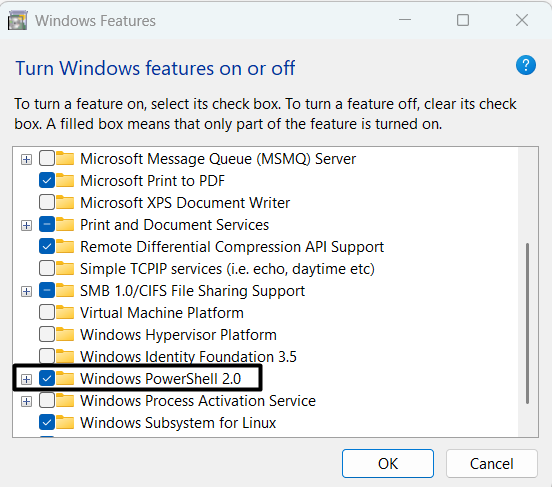The width and height of the screenshot is (552, 487).
Task: Click the blue help question mark icon
Action: 526,65
